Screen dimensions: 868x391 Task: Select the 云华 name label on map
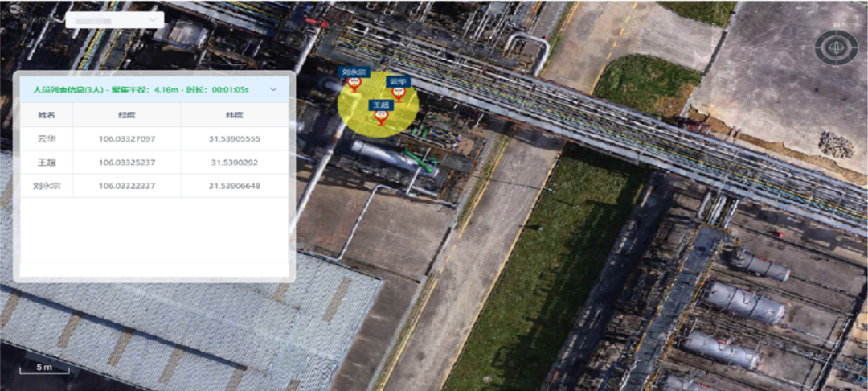coord(398,81)
